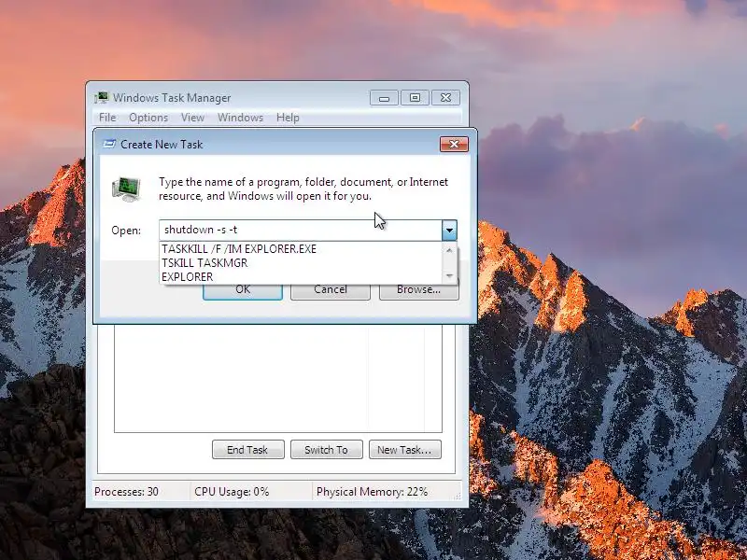Click the Run program icon in dialog
The height and width of the screenshot is (560, 747).
click(126, 189)
